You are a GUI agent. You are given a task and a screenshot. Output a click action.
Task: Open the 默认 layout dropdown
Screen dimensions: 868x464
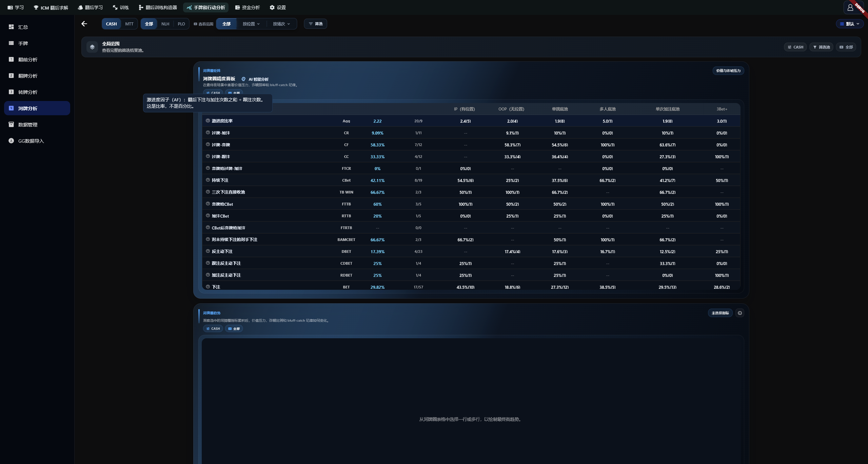pos(849,24)
